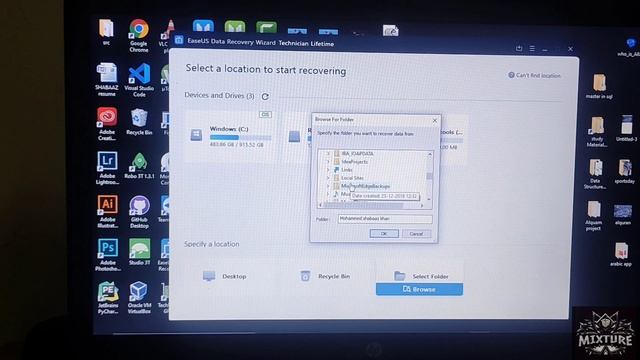Launch JetBrains PyCharm desktop shortcut
The height and width of the screenshot is (360, 640).
coord(108,298)
